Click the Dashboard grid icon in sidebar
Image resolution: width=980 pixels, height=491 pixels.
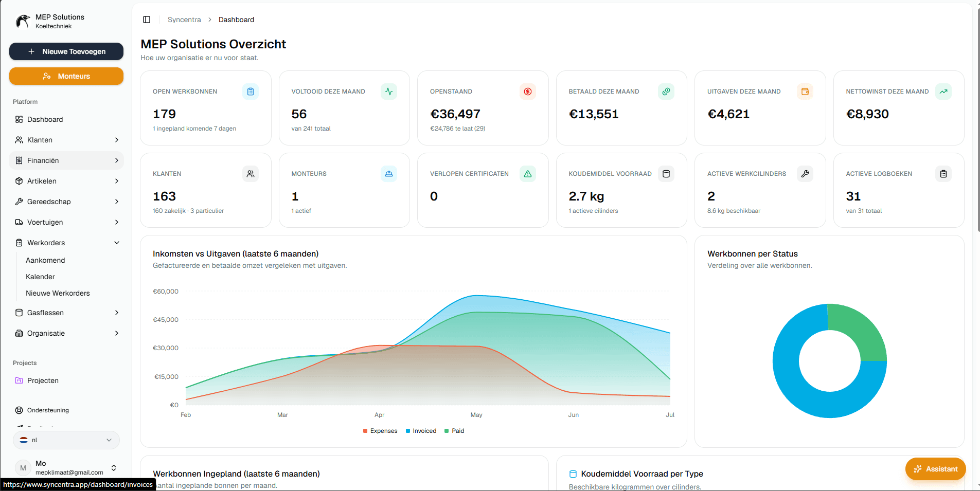(x=19, y=119)
